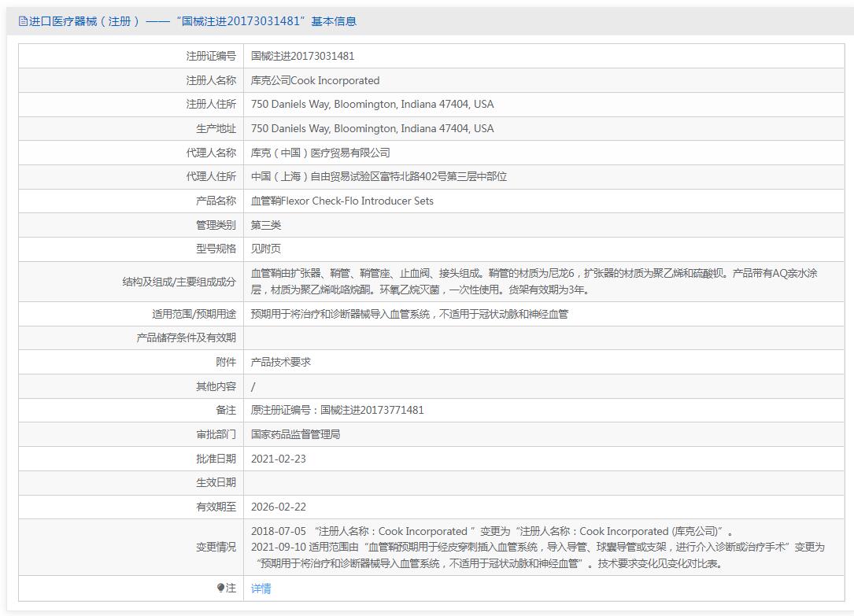The height and width of the screenshot is (616, 854).
Task: Click the 批准日期 row label
Action: (216, 459)
